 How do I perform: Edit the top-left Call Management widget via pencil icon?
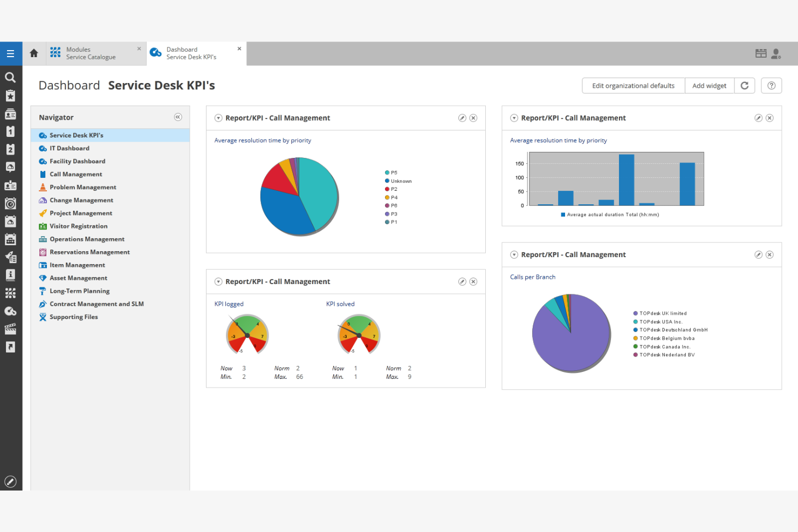pos(462,118)
